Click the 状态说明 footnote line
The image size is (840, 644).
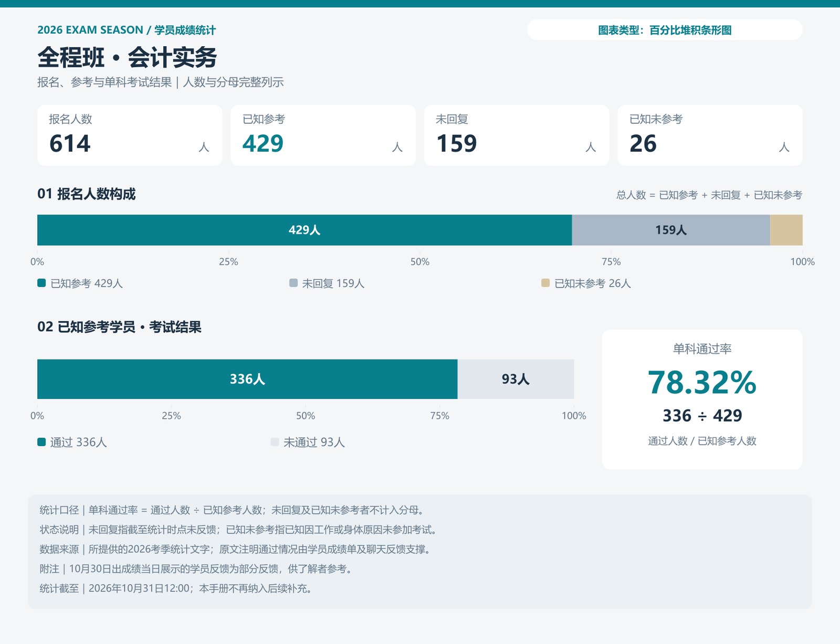[x=239, y=530]
